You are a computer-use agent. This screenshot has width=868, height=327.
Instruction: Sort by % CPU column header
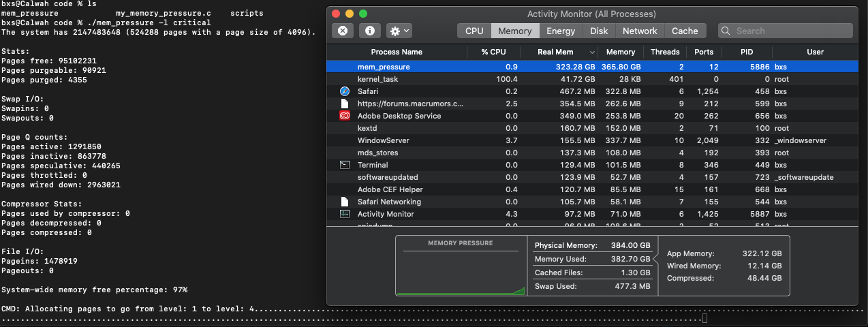coord(494,52)
